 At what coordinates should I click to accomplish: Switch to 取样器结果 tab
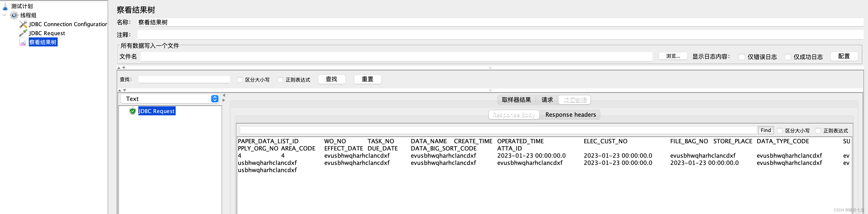[x=516, y=100]
